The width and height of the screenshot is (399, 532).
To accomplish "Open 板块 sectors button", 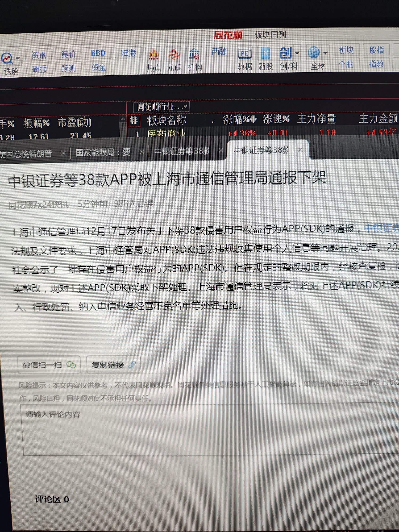I will tap(346, 50).
